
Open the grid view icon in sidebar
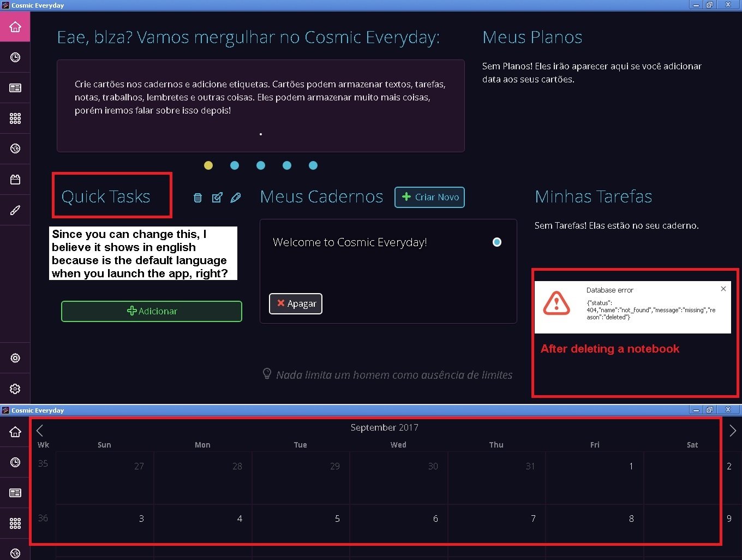tap(15, 118)
